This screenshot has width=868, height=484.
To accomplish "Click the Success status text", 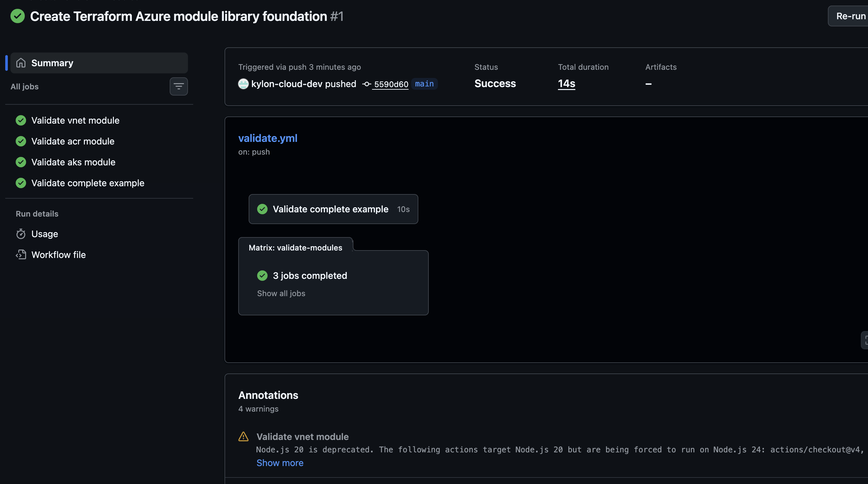I will point(495,83).
